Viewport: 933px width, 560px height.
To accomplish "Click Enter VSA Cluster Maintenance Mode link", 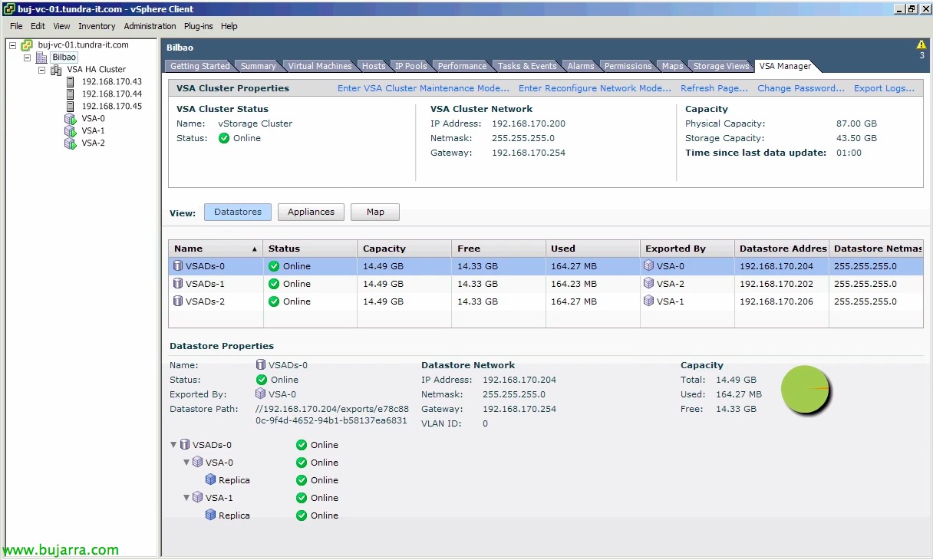I will [x=423, y=88].
